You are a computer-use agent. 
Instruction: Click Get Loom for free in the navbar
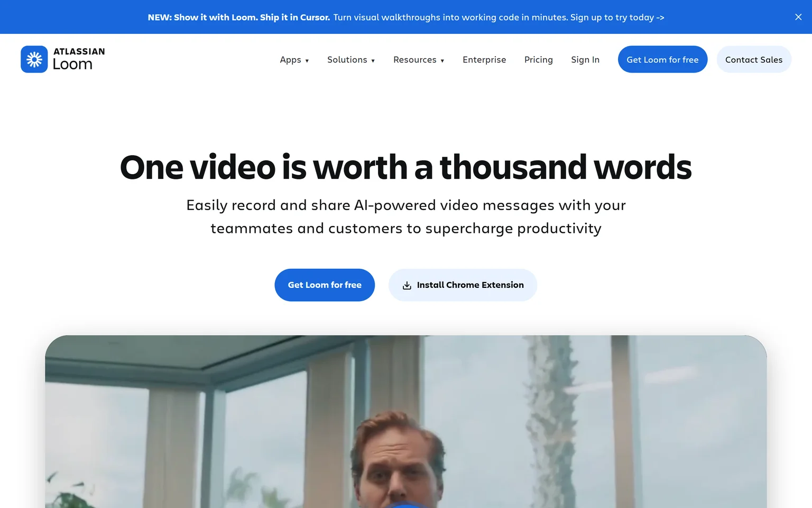[662, 59]
